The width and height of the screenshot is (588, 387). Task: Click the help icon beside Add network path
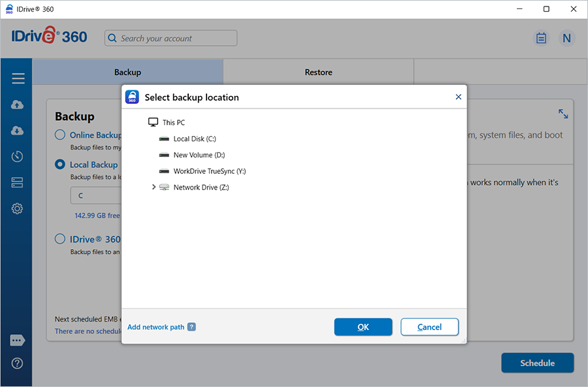191,327
